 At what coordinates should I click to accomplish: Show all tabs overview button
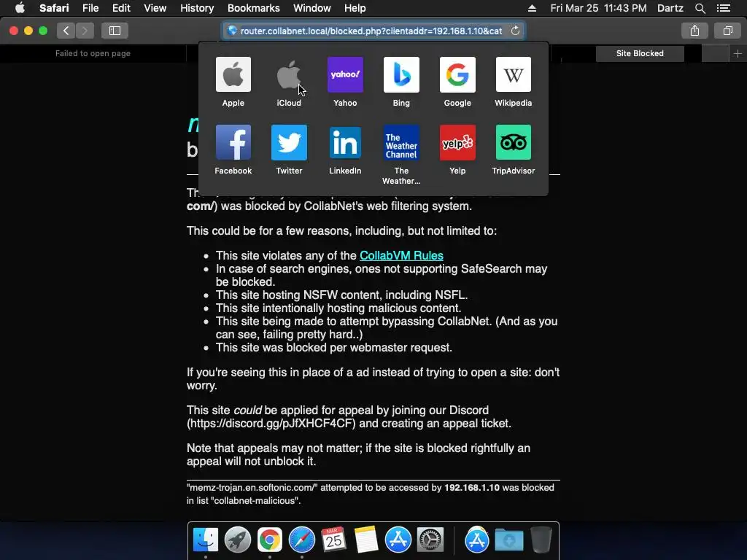(x=727, y=31)
